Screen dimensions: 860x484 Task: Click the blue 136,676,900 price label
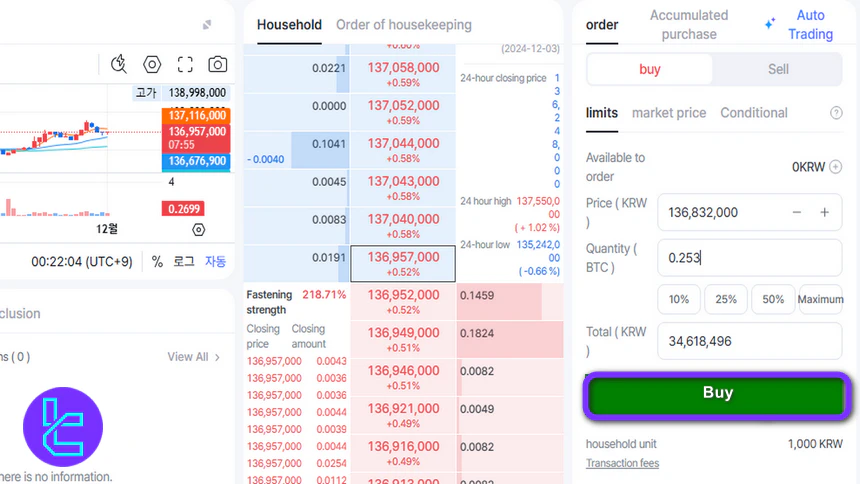196,161
